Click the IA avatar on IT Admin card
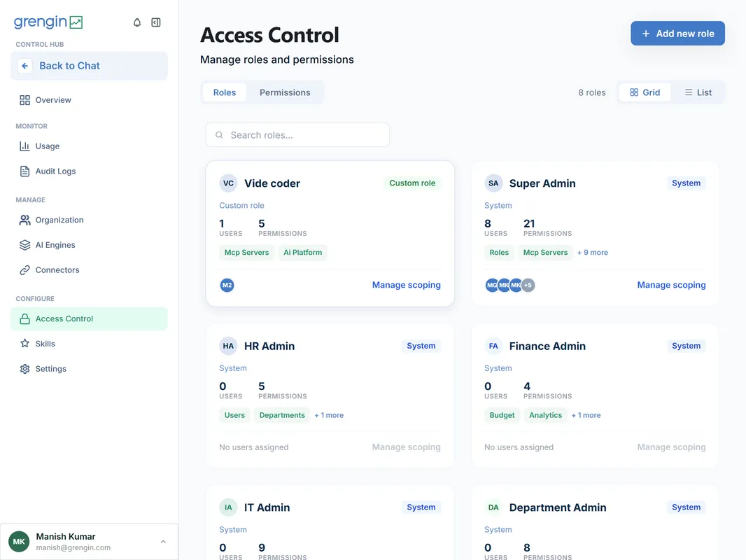The width and height of the screenshot is (746, 560). [x=228, y=507]
